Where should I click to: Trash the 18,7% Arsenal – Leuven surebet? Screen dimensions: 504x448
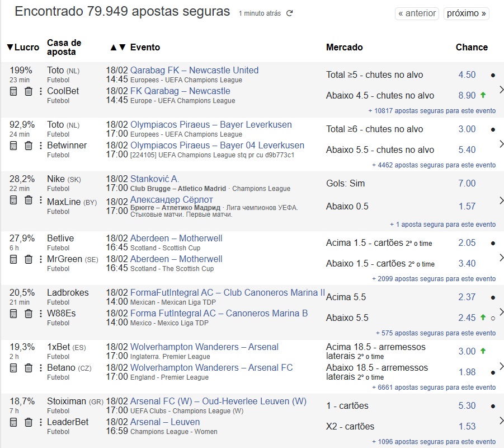pos(29,423)
